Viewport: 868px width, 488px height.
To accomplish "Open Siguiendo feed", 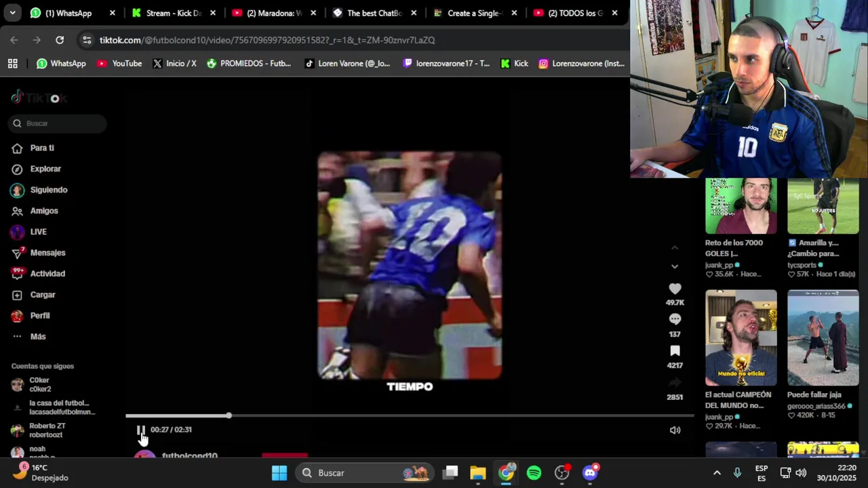I will [49, 190].
